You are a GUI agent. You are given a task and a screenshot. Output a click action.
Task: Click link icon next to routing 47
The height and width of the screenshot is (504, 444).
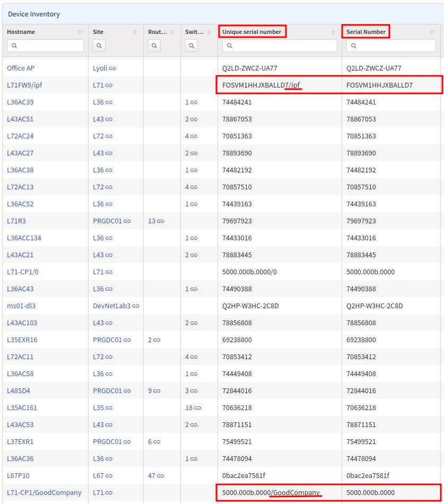160,476
